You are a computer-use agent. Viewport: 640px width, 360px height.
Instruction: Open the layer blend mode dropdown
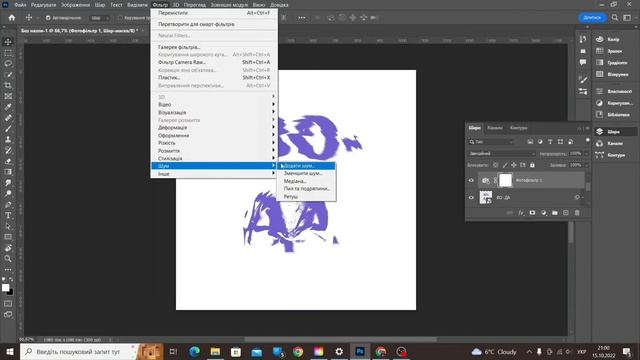tap(502, 153)
